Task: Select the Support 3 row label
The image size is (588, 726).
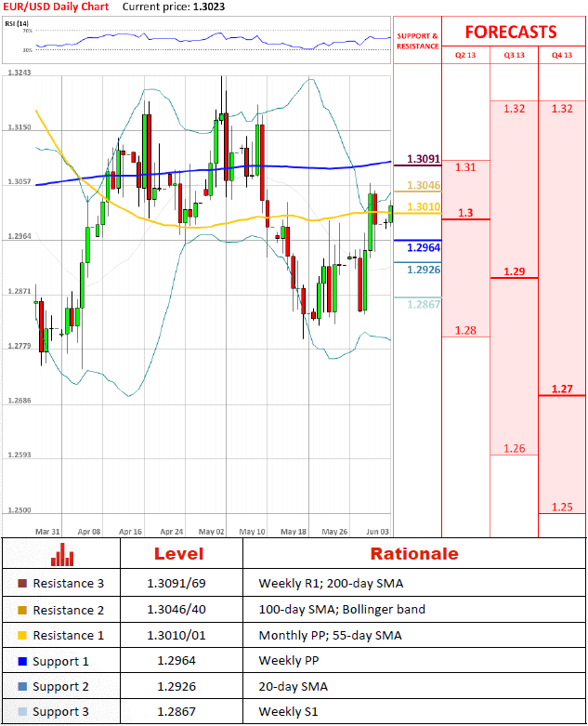Action: point(60,711)
